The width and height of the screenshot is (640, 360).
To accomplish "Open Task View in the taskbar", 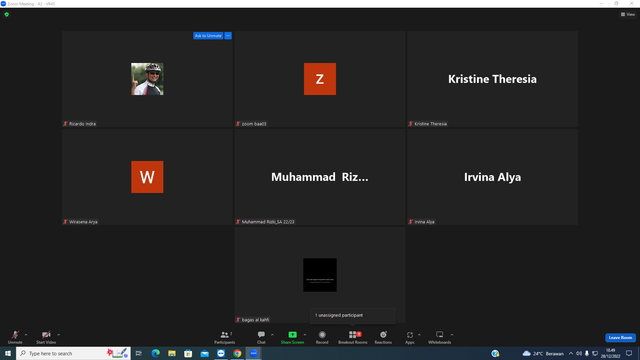I will click(x=139, y=353).
